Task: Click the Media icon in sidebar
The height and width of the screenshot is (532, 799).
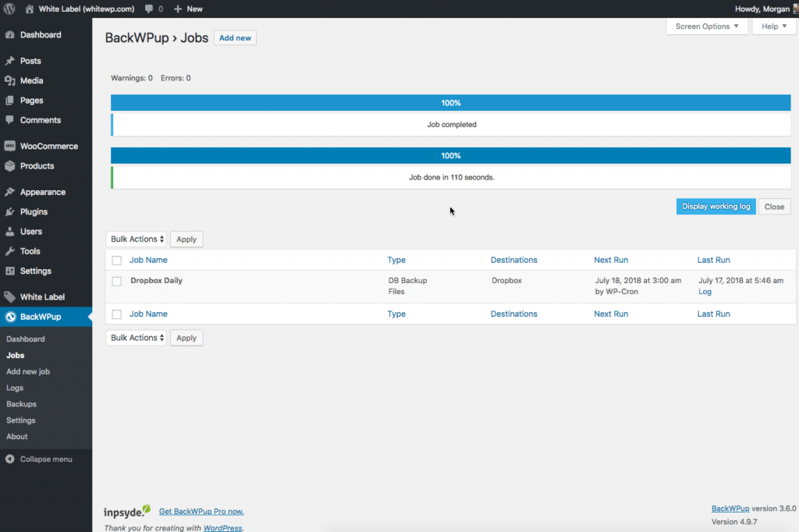Action: [9, 80]
